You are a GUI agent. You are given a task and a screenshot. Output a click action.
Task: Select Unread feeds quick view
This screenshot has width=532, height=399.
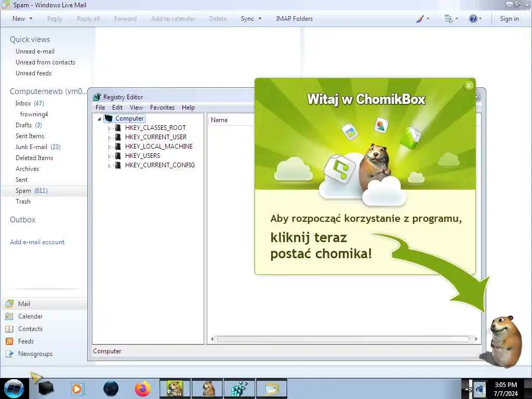tap(33, 73)
